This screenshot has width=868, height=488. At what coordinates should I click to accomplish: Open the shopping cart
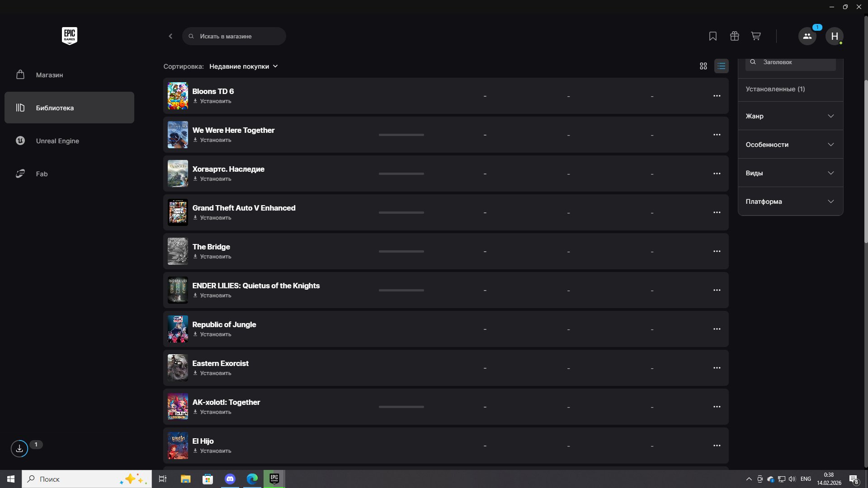pyautogui.click(x=756, y=36)
